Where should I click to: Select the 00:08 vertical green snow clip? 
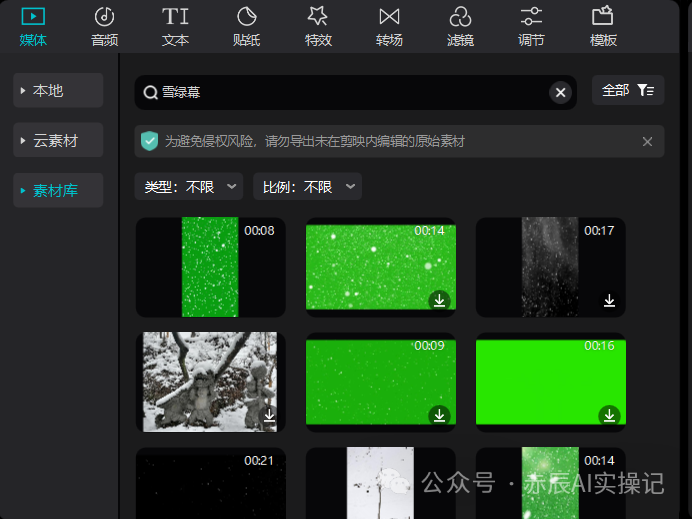tap(211, 267)
